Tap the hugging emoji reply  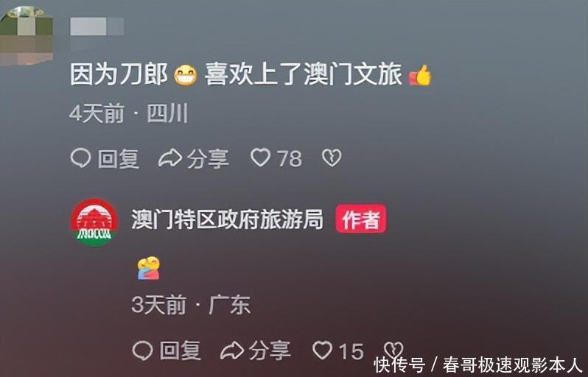coord(149,268)
